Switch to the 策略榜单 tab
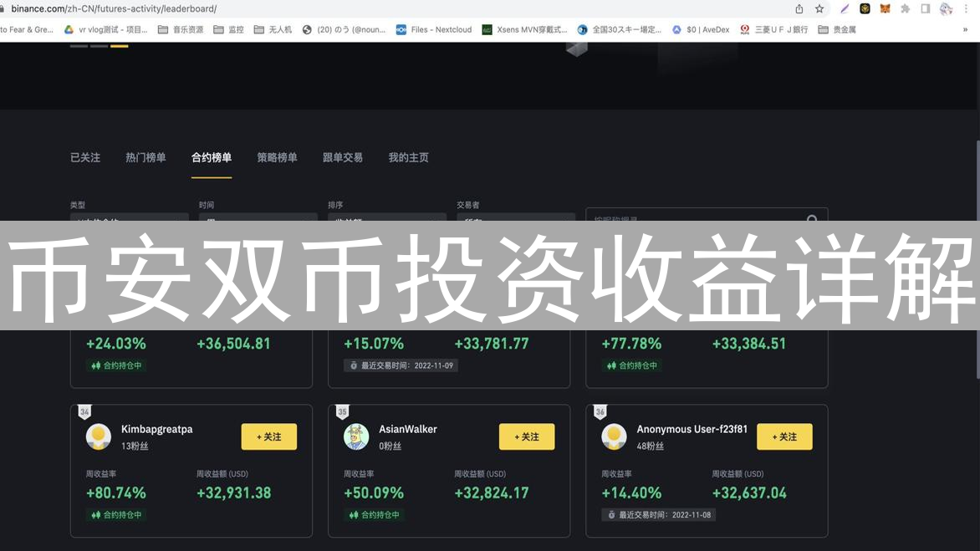This screenshot has height=551, width=980. pyautogui.click(x=277, y=157)
